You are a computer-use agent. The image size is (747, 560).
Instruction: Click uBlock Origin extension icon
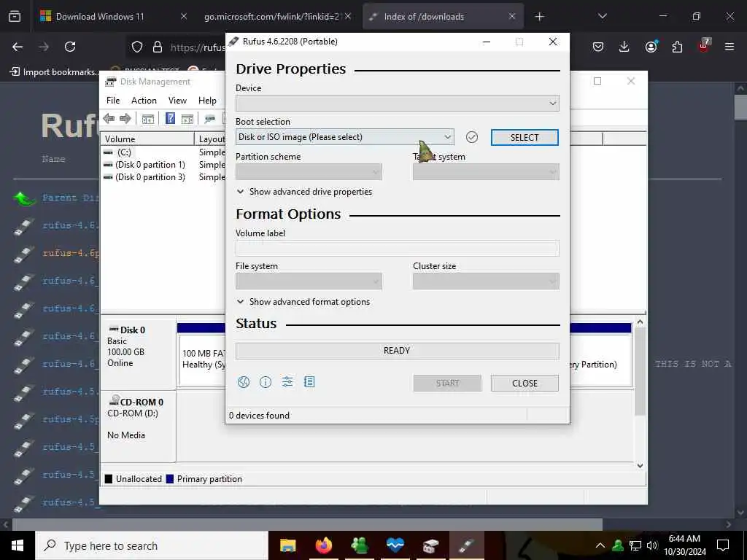tap(704, 46)
